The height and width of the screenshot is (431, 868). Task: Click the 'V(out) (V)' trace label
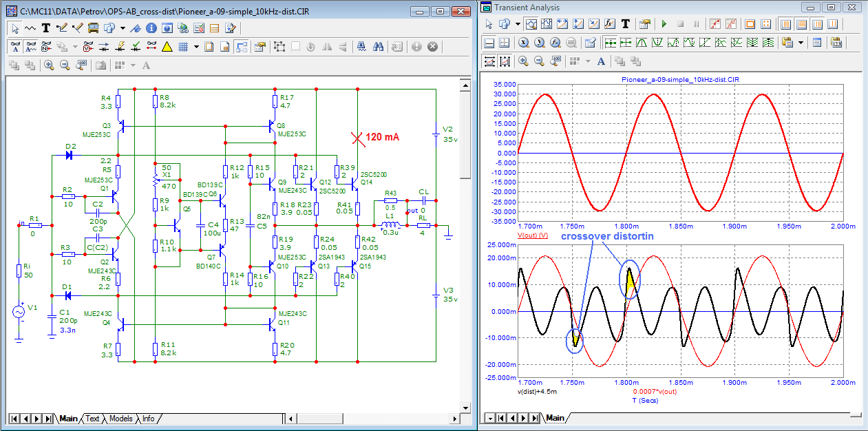tap(532, 235)
